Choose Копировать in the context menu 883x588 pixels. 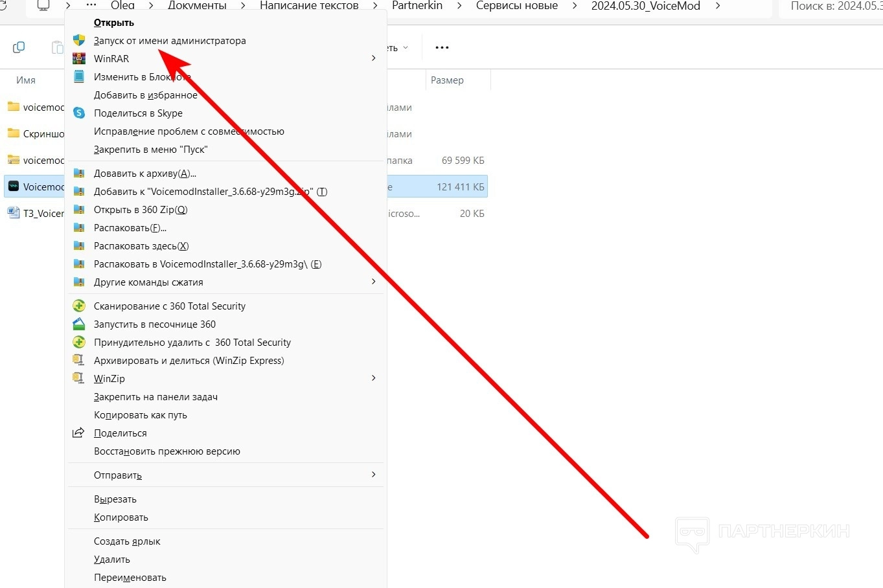[121, 517]
